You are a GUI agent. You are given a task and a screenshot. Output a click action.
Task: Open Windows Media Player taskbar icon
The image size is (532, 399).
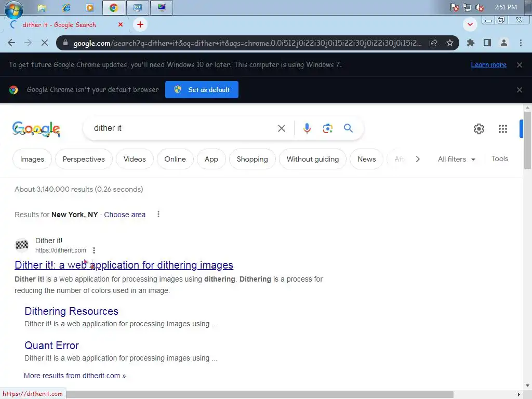point(90,8)
